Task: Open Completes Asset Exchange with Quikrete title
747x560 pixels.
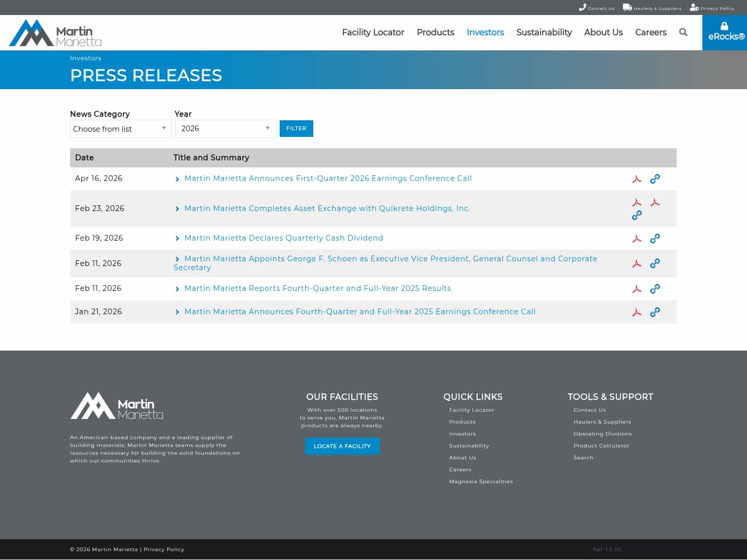Action: point(327,208)
